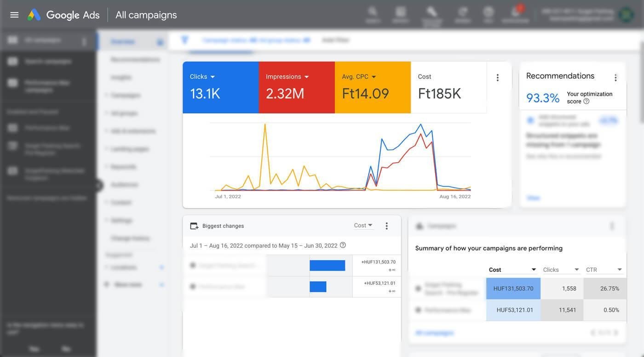Open the CTR column dropdown in summary table
Viewport: 644px width, 357px height.
604,270
